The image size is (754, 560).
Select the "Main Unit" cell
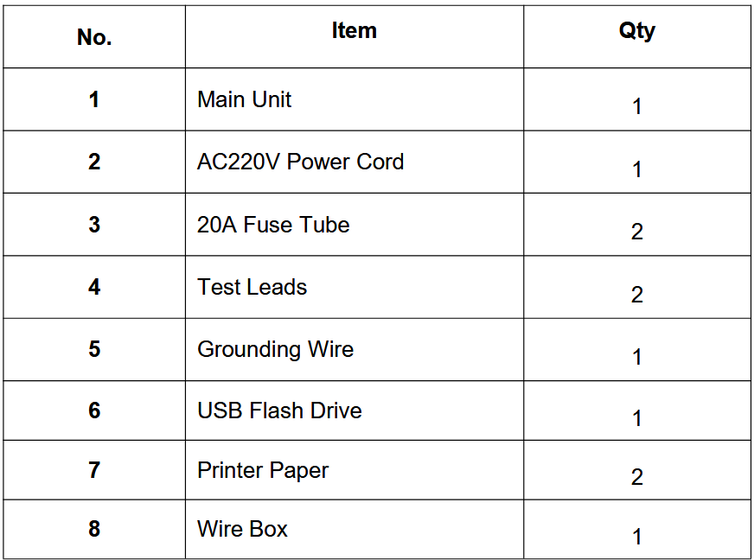point(245,99)
